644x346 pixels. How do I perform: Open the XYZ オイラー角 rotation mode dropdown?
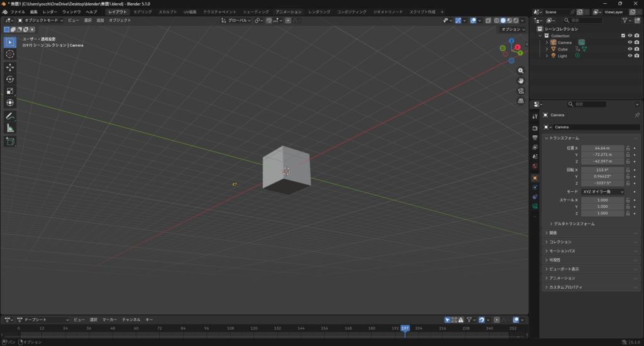(602, 191)
